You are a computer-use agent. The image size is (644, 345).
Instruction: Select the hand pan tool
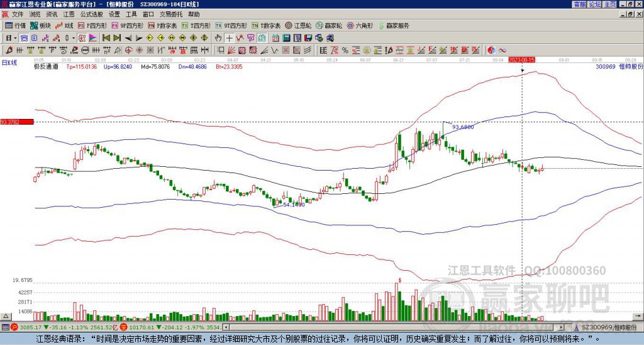click(218, 38)
